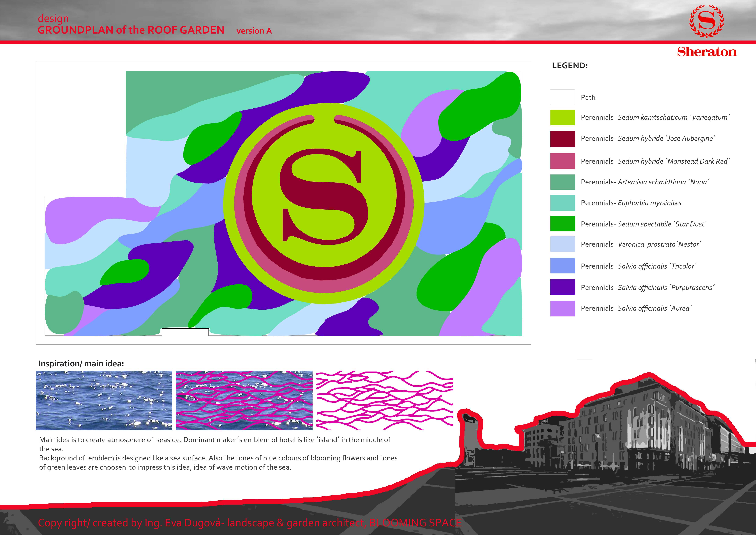
Task: Click the 'Sedum hybride Monstead Dark Red' label
Action: (655, 161)
